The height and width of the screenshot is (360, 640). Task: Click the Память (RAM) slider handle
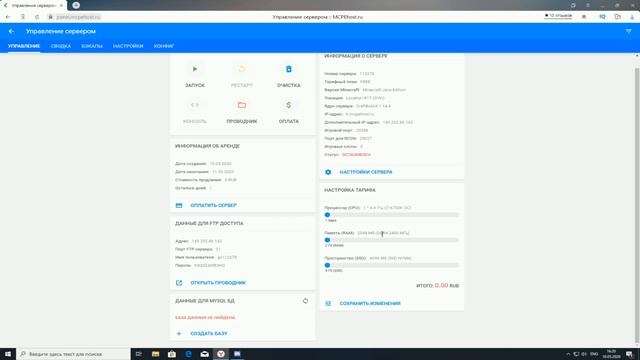[327, 240]
